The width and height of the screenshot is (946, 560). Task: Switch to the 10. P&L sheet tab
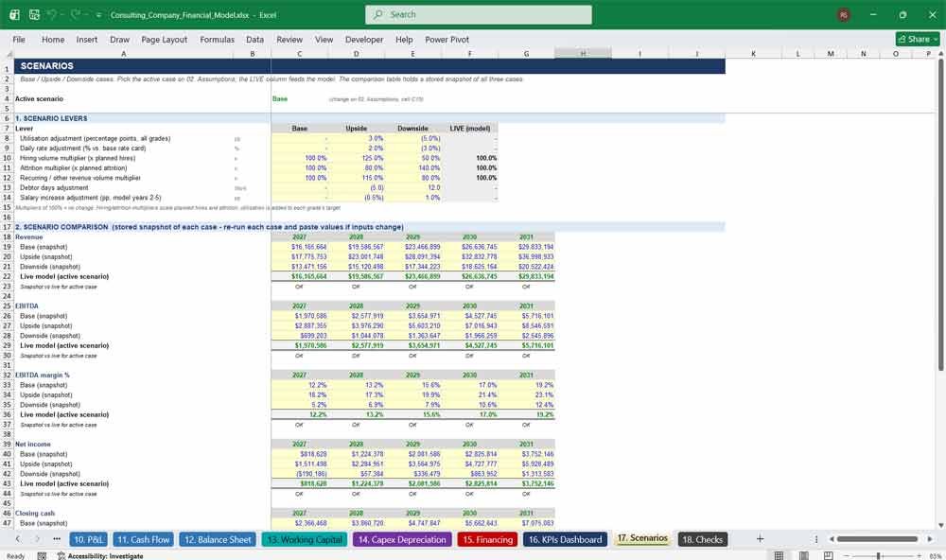[88, 539]
